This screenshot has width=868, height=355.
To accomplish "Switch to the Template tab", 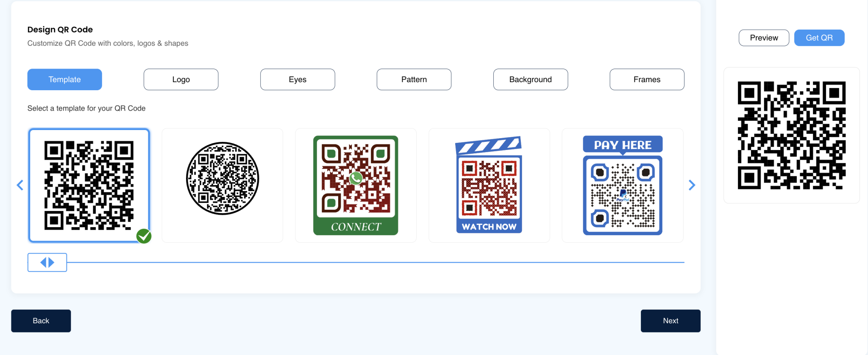I will 65,80.
